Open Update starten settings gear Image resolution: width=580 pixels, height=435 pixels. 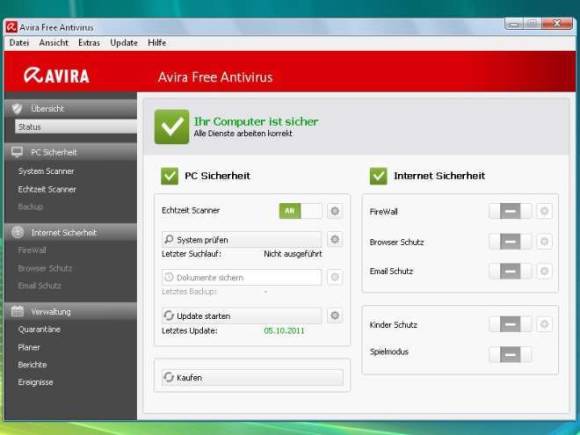click(335, 316)
